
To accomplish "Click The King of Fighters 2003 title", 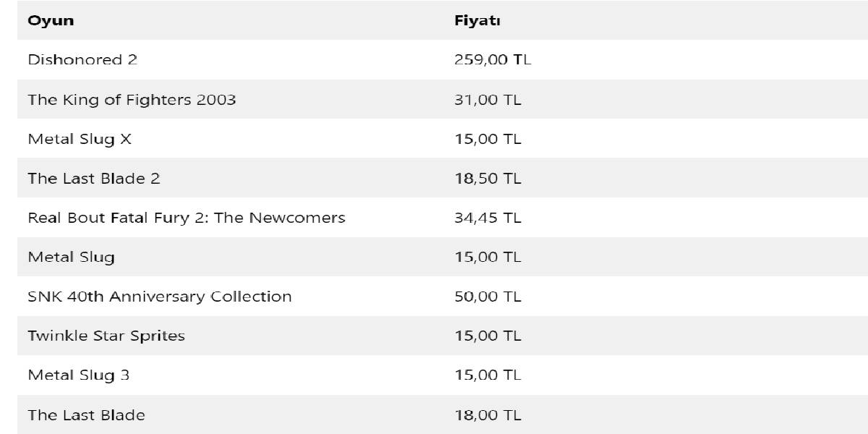I will [132, 100].
